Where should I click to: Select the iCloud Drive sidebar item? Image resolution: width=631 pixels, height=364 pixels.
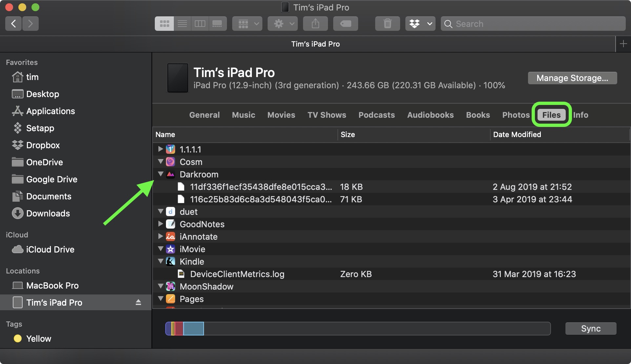point(50,250)
